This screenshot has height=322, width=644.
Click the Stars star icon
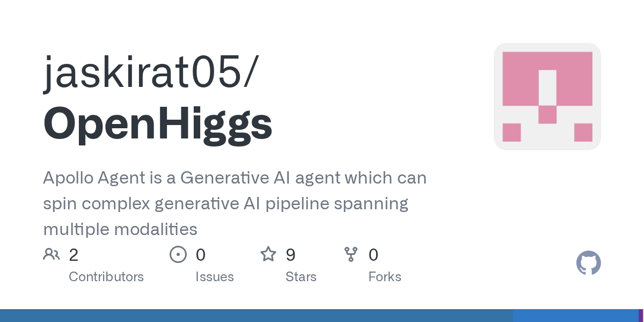pyautogui.click(x=268, y=254)
